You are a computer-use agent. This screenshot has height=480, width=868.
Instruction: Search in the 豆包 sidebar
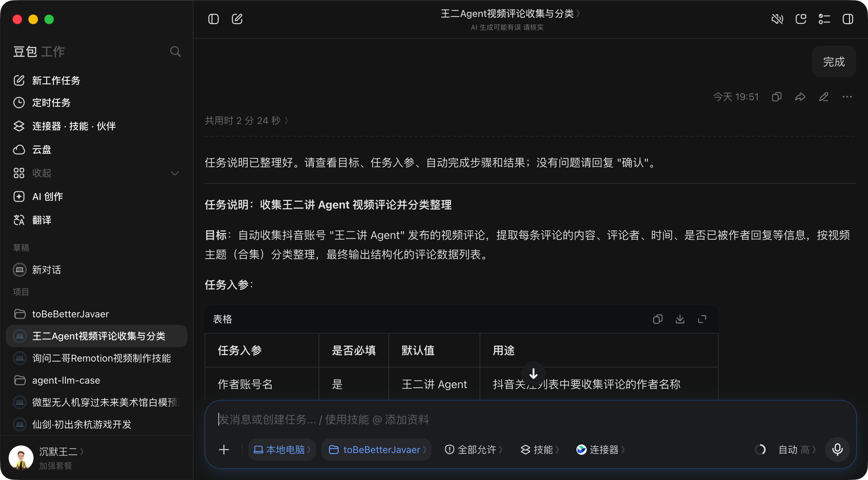coord(176,51)
